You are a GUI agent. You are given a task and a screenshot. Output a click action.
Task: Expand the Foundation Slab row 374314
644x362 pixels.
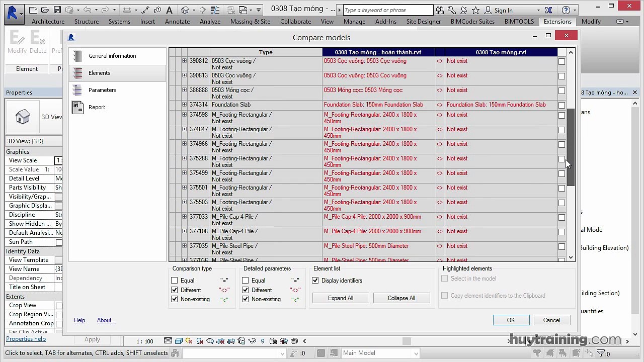click(x=184, y=105)
